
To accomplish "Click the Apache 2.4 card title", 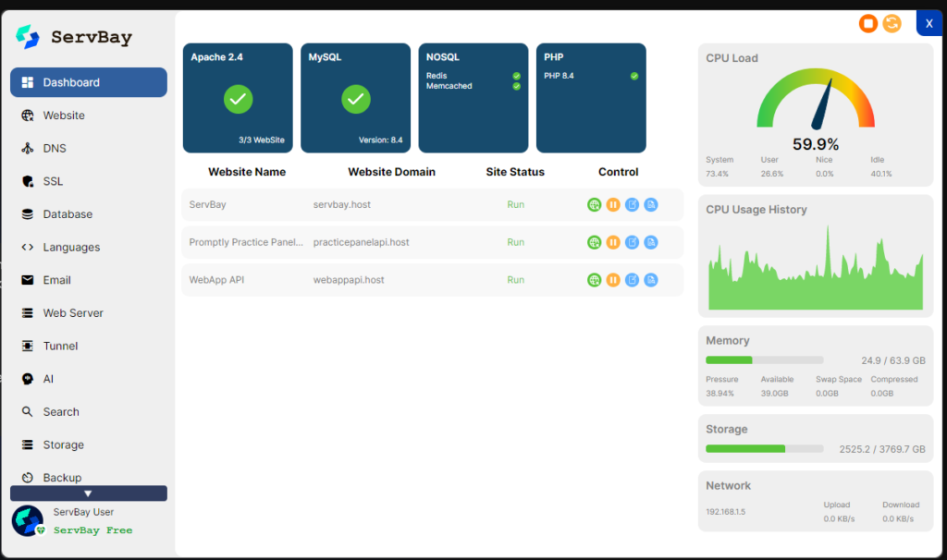I will click(216, 57).
